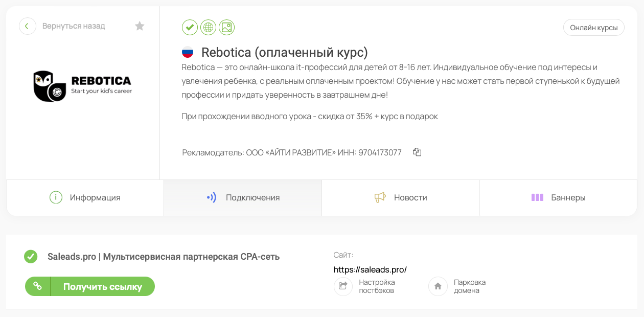Click the back arrow circle icon
Screen dimensions: 644x317
coord(28,26)
